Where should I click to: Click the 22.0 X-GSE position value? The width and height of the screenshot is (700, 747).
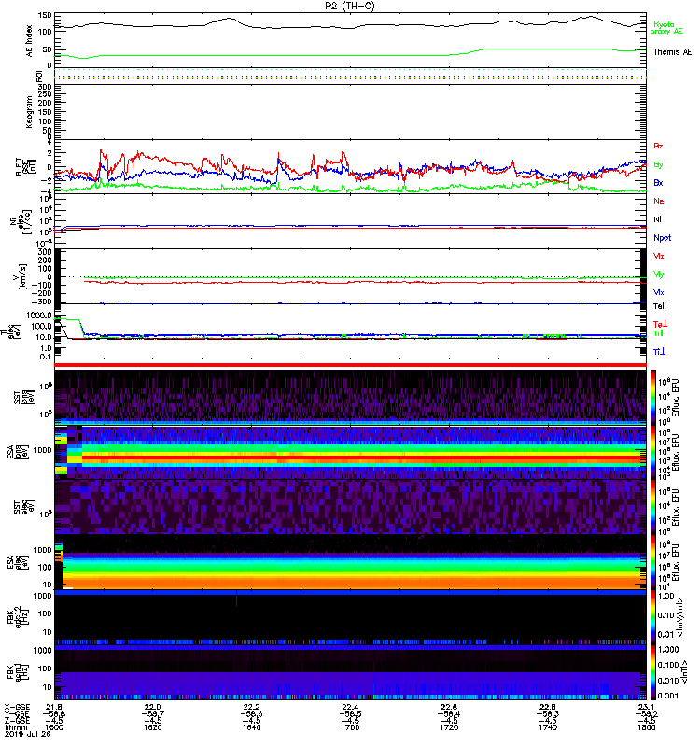click(x=153, y=707)
